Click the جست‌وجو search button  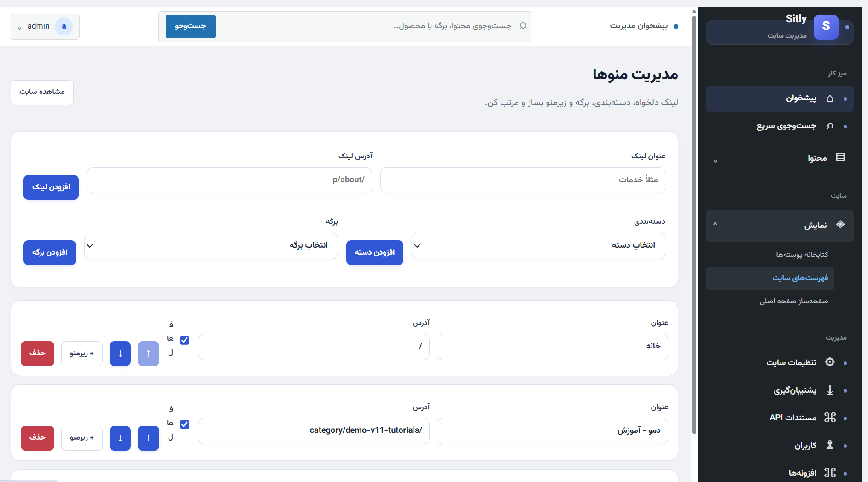[x=191, y=26]
